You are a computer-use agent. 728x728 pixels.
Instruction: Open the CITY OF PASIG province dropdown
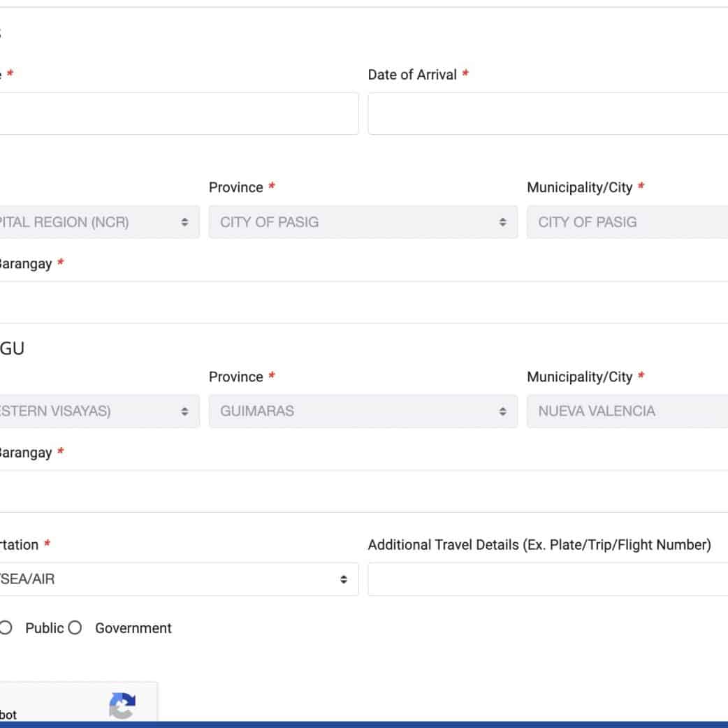pos(363,222)
